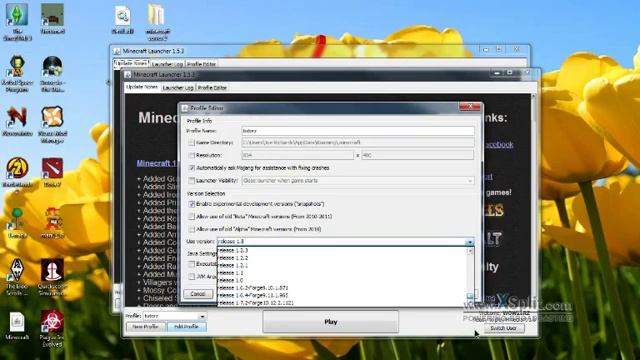Click the Edit Profile button
This screenshot has height=360, width=640.
[187, 327]
